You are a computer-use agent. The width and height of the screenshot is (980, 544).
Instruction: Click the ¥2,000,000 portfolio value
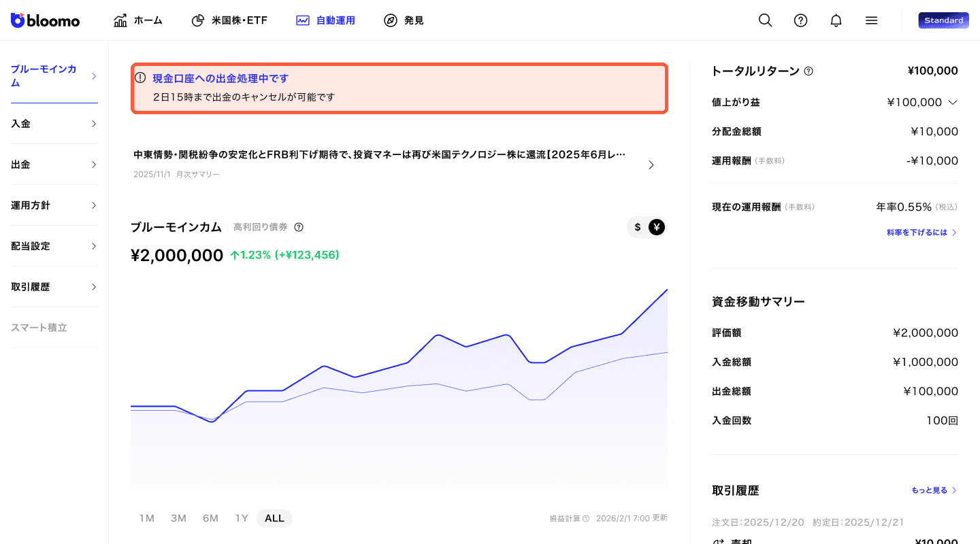click(x=177, y=255)
